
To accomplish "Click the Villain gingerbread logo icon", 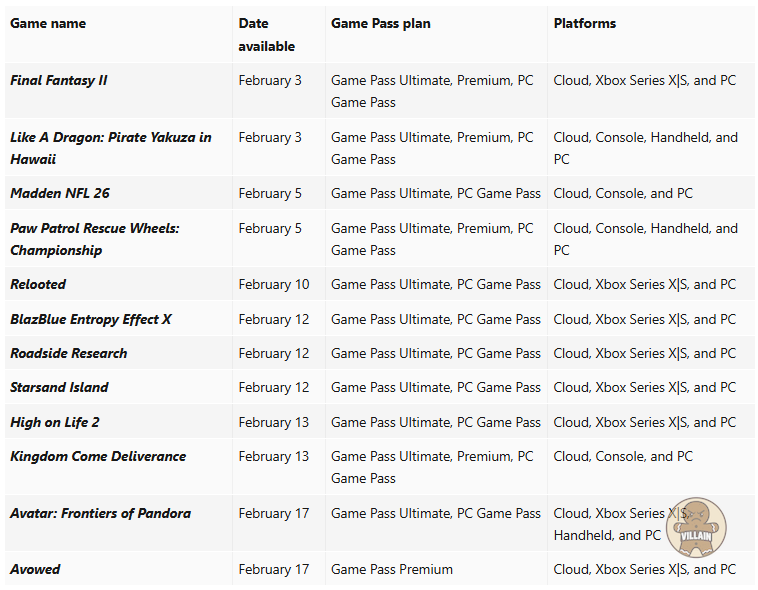I will point(696,526).
